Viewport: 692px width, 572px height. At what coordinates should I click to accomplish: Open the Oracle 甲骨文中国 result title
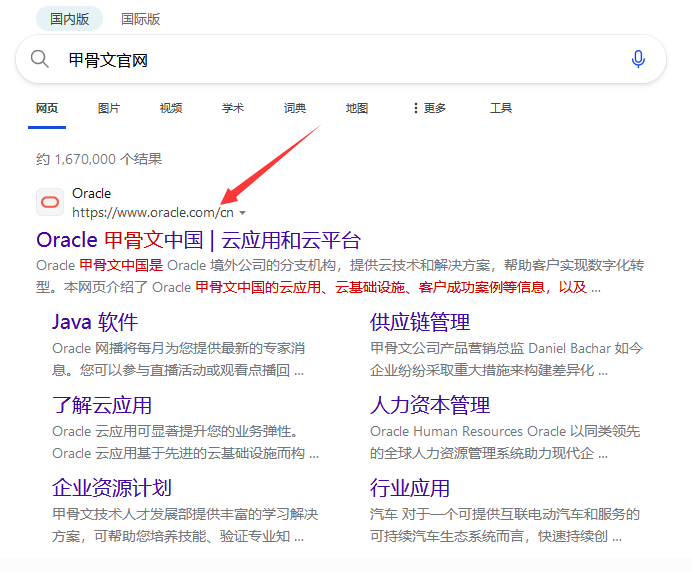point(198,240)
